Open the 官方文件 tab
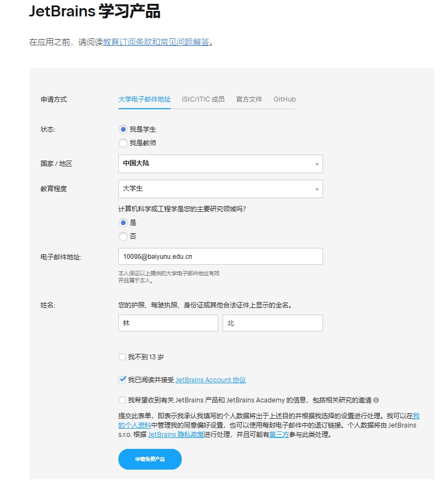448x492 pixels. (248, 99)
